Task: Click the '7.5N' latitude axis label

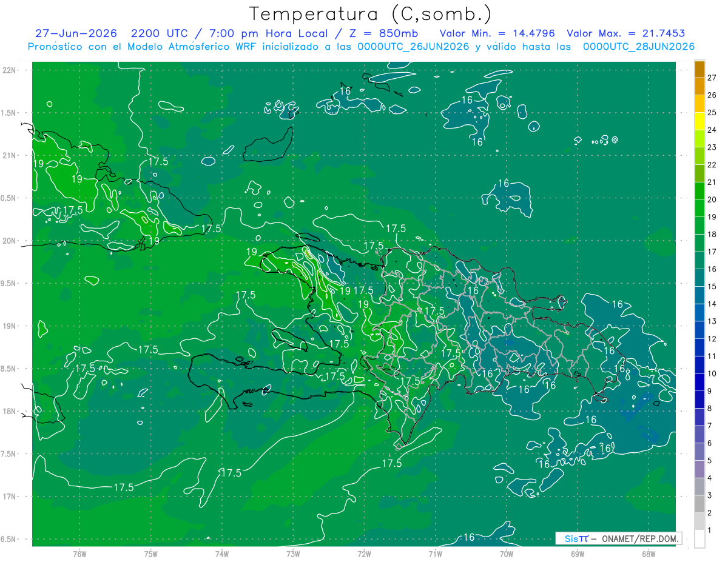Action: click(9, 454)
